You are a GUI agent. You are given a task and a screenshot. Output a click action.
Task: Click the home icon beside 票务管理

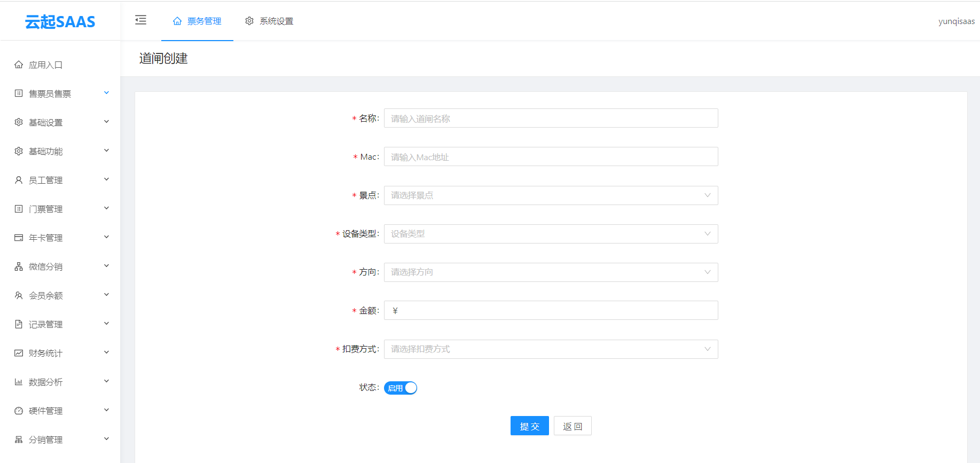pos(177,21)
